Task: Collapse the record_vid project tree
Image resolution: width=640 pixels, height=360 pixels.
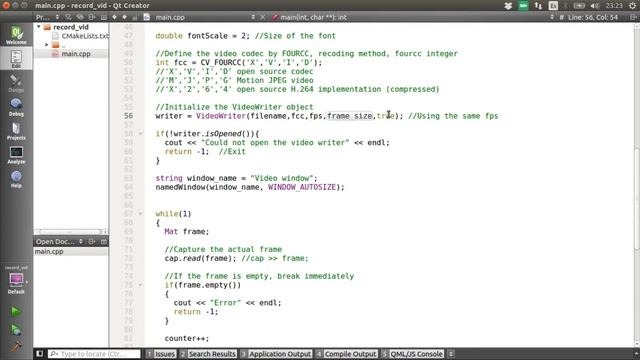Action: coord(39,27)
